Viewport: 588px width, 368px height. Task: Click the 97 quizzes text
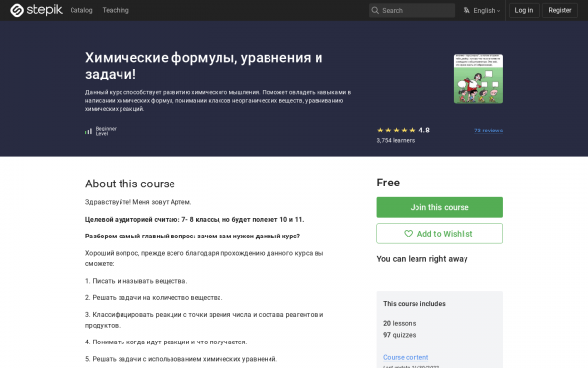tap(400, 335)
